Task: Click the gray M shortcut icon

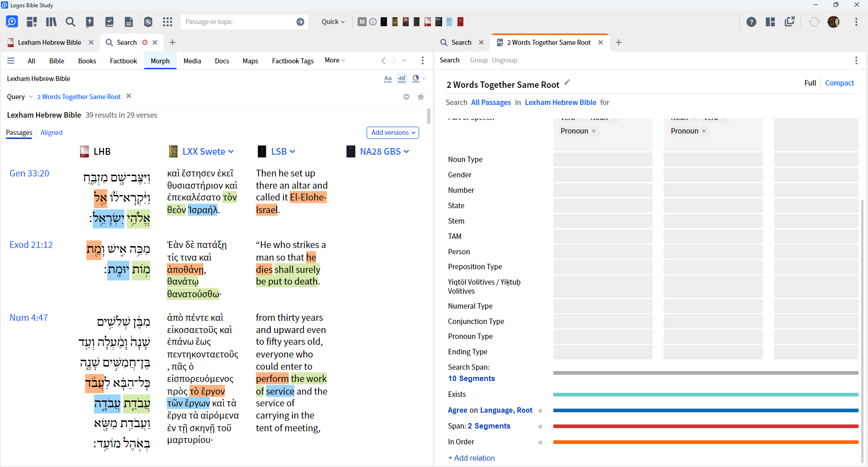Action: point(362,22)
